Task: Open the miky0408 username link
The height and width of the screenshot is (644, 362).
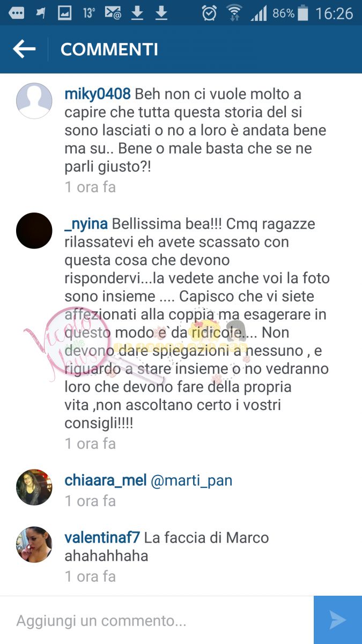Action: click(x=98, y=94)
